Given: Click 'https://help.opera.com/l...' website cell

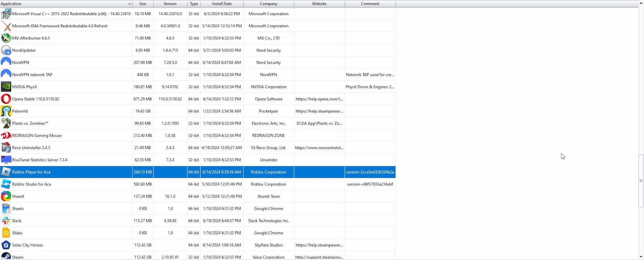Looking at the screenshot, I should pos(319,99).
